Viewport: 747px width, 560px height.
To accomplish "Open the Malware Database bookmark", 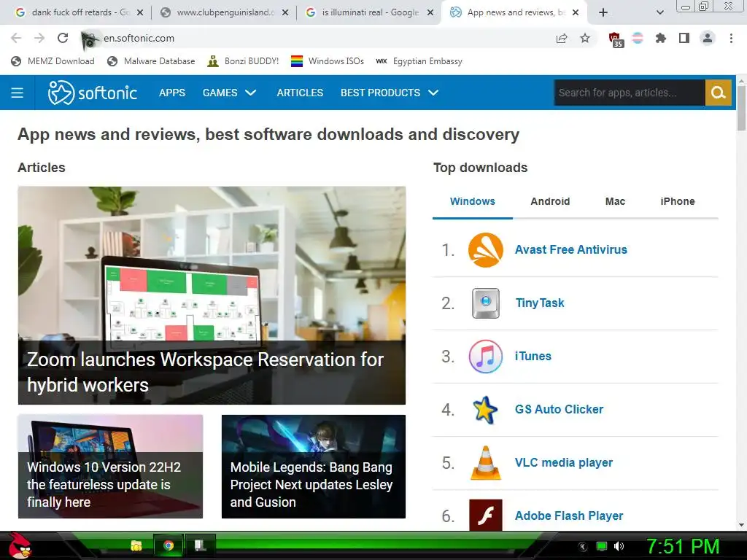I will point(152,61).
